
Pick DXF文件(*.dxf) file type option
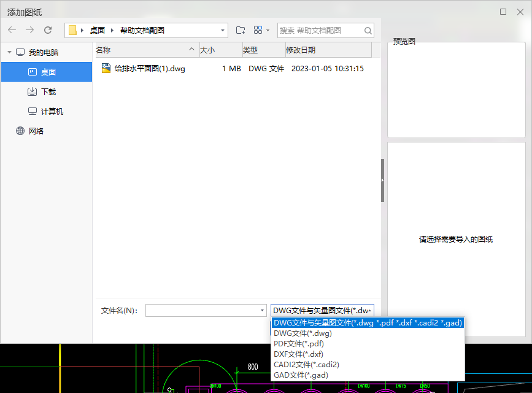(298, 354)
